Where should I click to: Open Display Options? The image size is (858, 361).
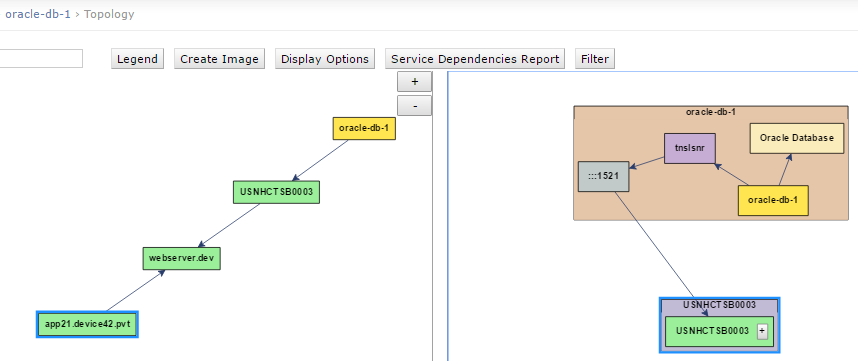tap(325, 59)
